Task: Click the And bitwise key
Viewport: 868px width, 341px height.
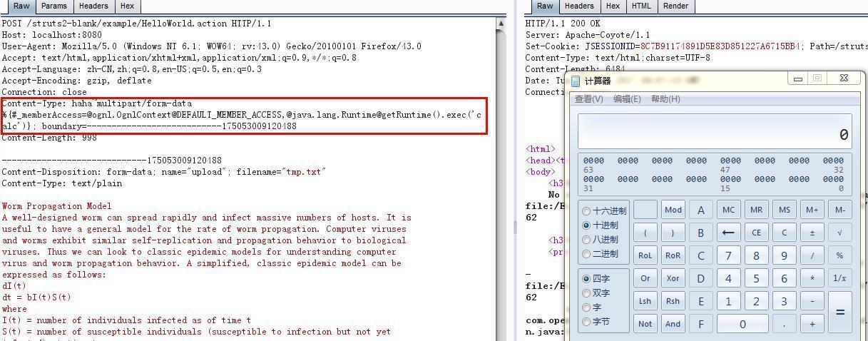Action: point(673,324)
